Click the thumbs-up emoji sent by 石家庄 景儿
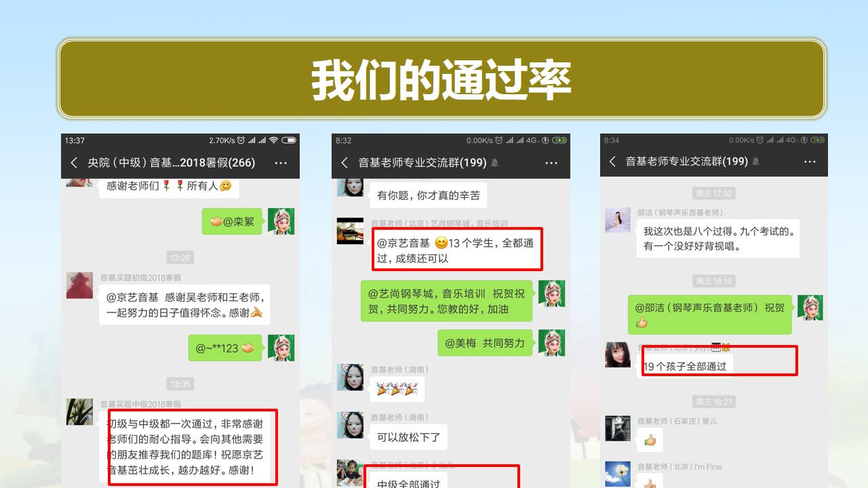The image size is (868, 488). coord(650,441)
